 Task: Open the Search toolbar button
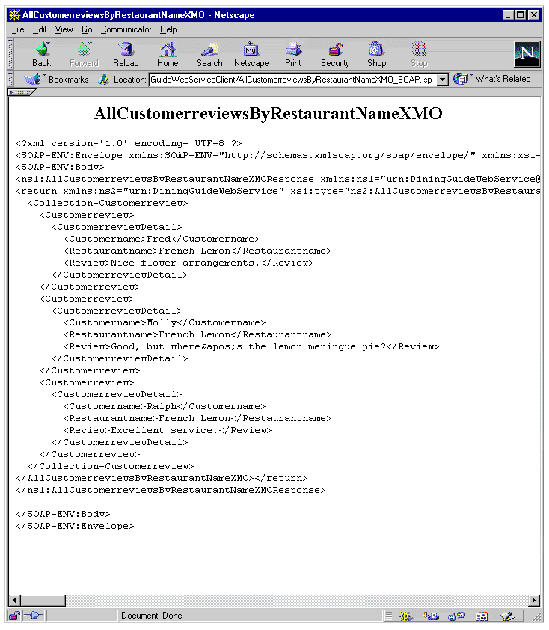click(x=209, y=55)
